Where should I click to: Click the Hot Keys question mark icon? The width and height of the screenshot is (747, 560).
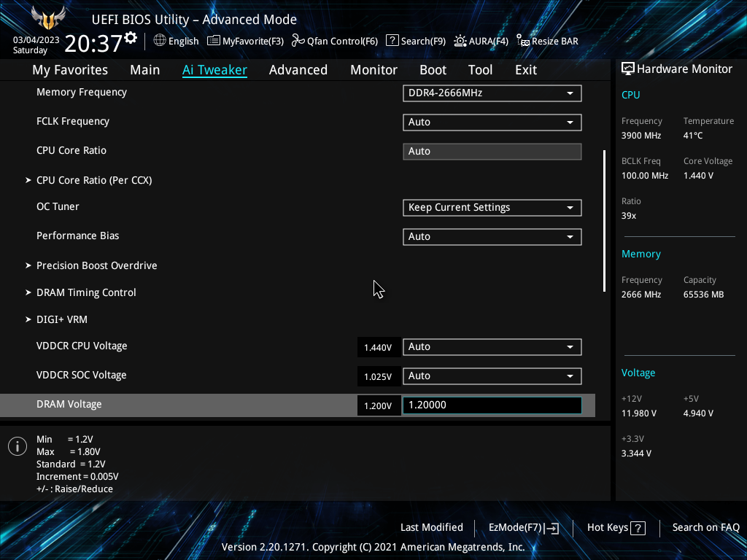638,528
